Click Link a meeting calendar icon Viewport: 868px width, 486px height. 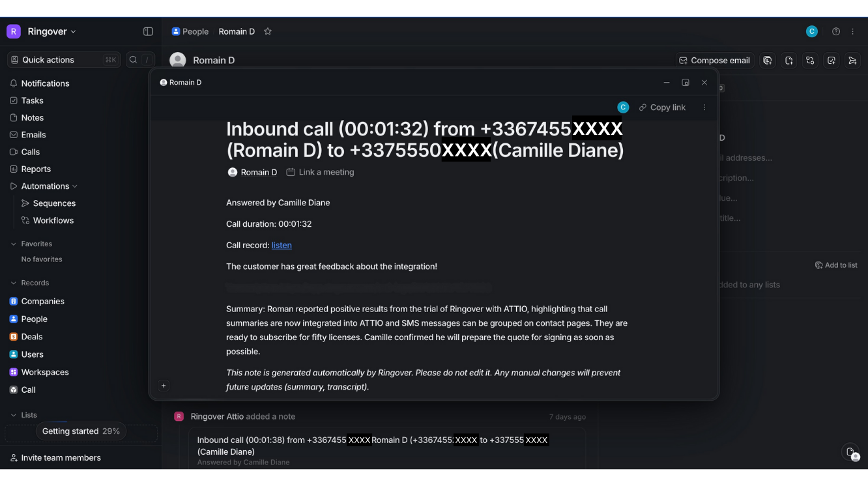[x=291, y=172]
